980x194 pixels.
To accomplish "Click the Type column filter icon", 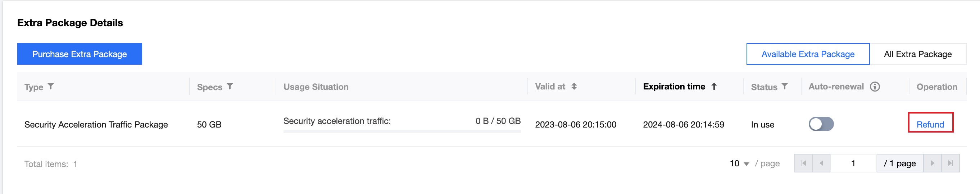I will (x=51, y=86).
